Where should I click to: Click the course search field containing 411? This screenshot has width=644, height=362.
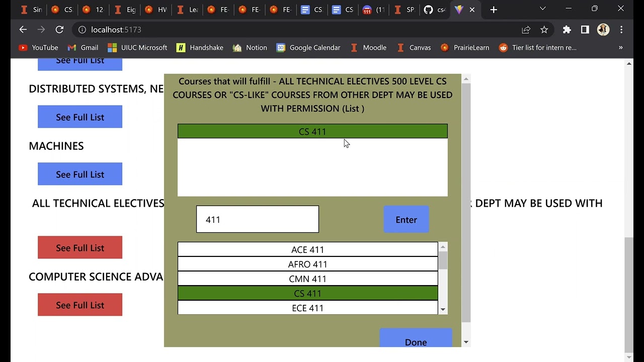pyautogui.click(x=258, y=219)
